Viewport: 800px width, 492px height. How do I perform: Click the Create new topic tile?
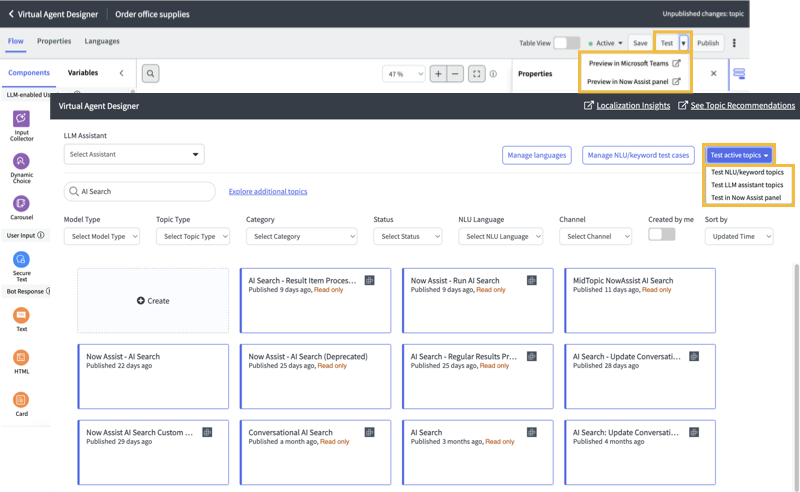tap(153, 301)
